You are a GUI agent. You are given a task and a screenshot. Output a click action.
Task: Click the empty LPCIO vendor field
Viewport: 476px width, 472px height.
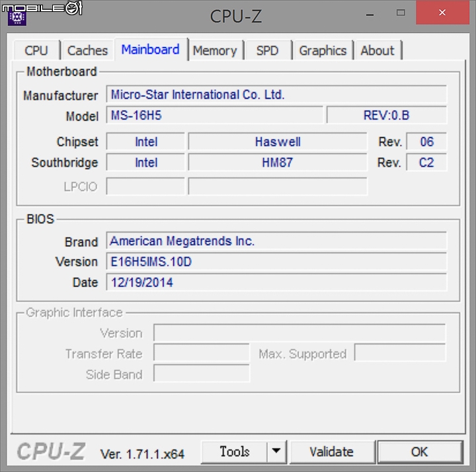(x=145, y=186)
